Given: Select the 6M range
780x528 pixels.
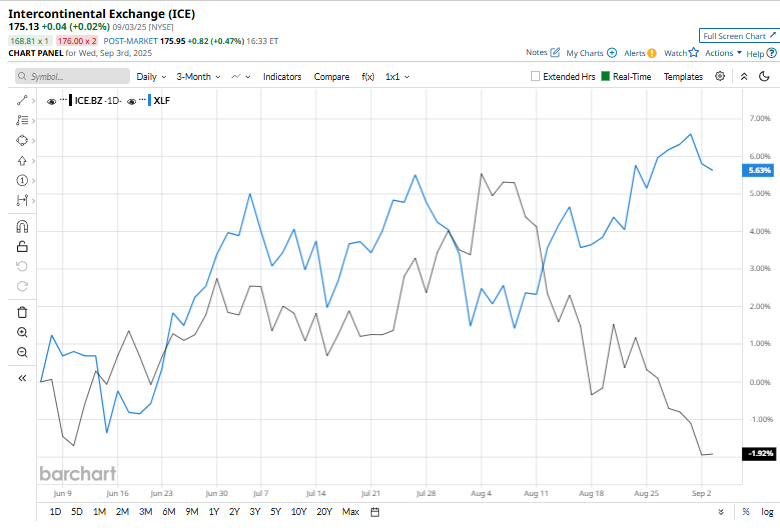Looking at the screenshot, I should tap(169, 512).
